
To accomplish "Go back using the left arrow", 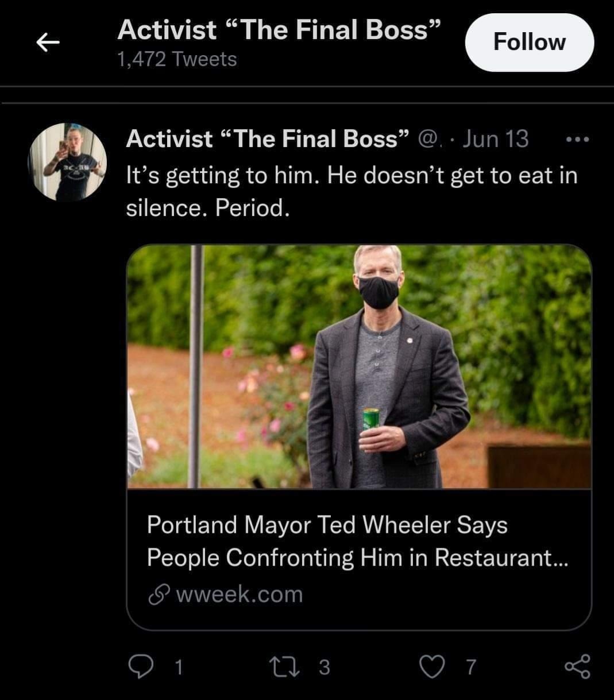I will pos(48,42).
